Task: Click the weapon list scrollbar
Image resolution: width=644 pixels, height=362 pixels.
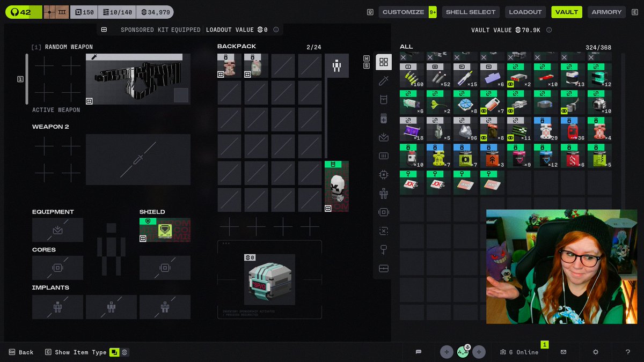Action: pos(27,79)
